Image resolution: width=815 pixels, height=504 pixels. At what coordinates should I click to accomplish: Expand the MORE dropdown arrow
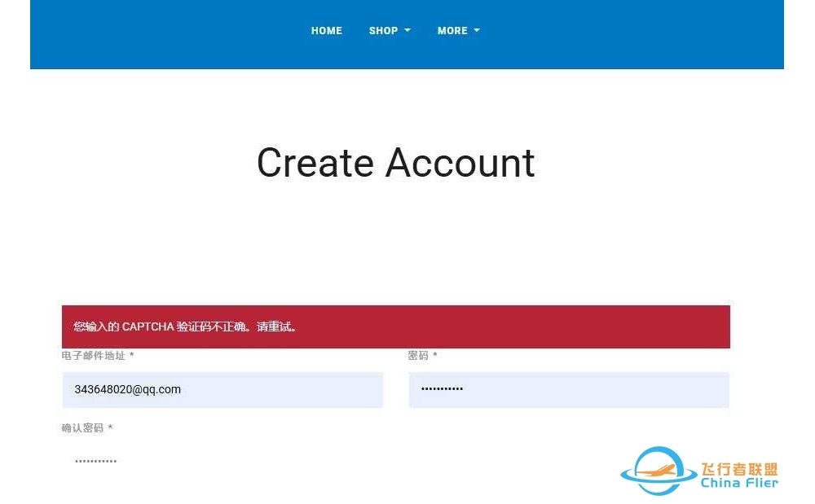477,31
